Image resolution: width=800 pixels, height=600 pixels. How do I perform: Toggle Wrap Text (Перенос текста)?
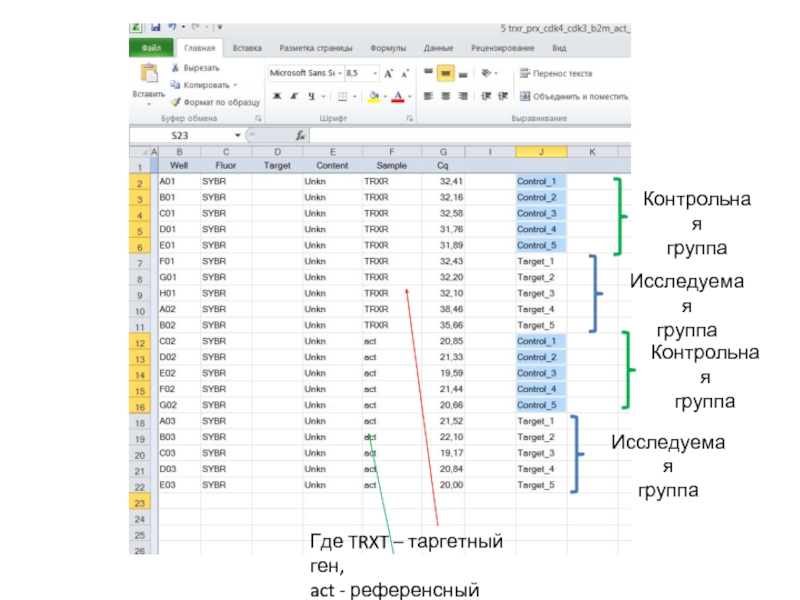point(524,73)
